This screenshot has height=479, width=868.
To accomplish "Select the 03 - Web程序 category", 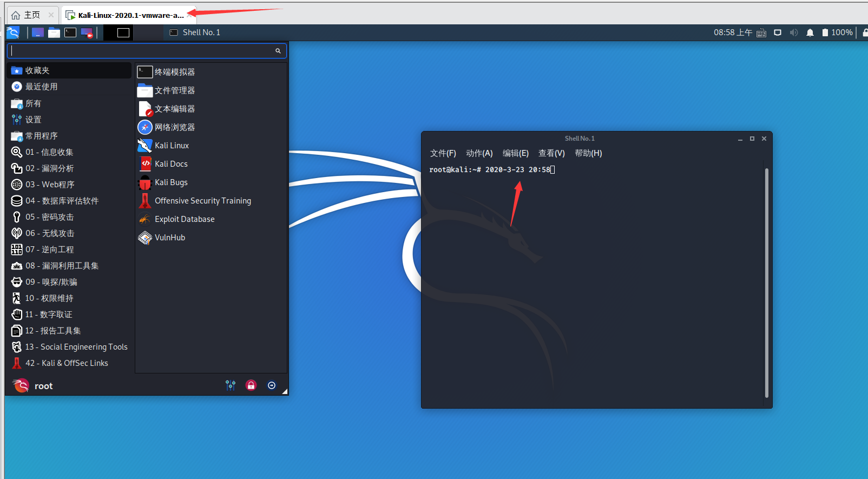I will click(x=69, y=185).
